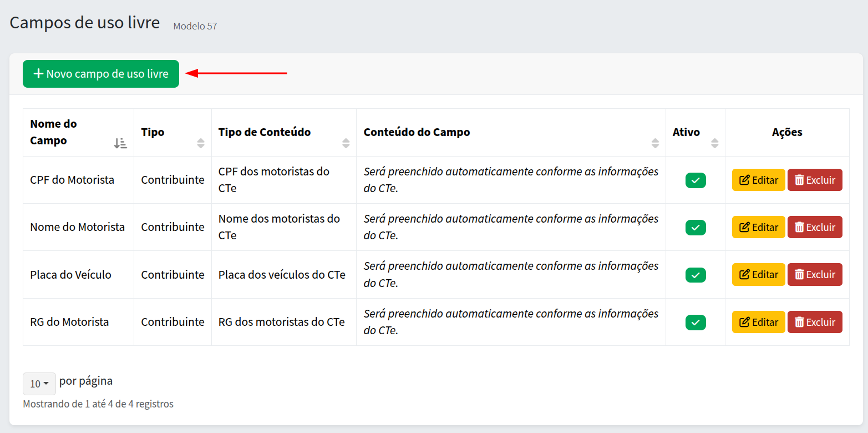Screen dimensions: 868x433
Task: Click the Ações column header
Action: pos(787,132)
